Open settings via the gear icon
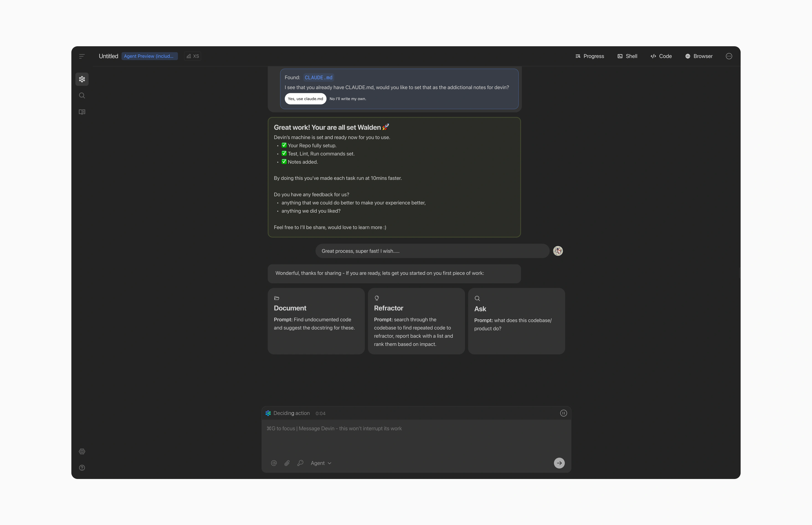 pyautogui.click(x=82, y=451)
